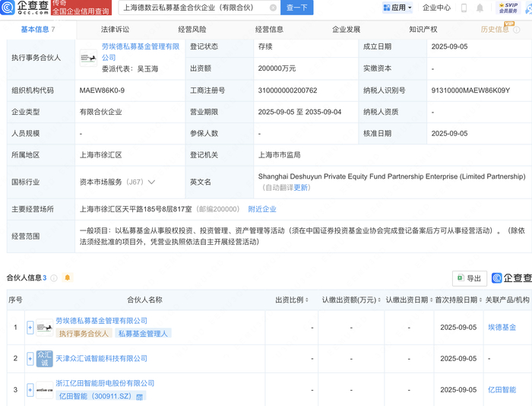Export partner list with 导出 button

point(469,278)
